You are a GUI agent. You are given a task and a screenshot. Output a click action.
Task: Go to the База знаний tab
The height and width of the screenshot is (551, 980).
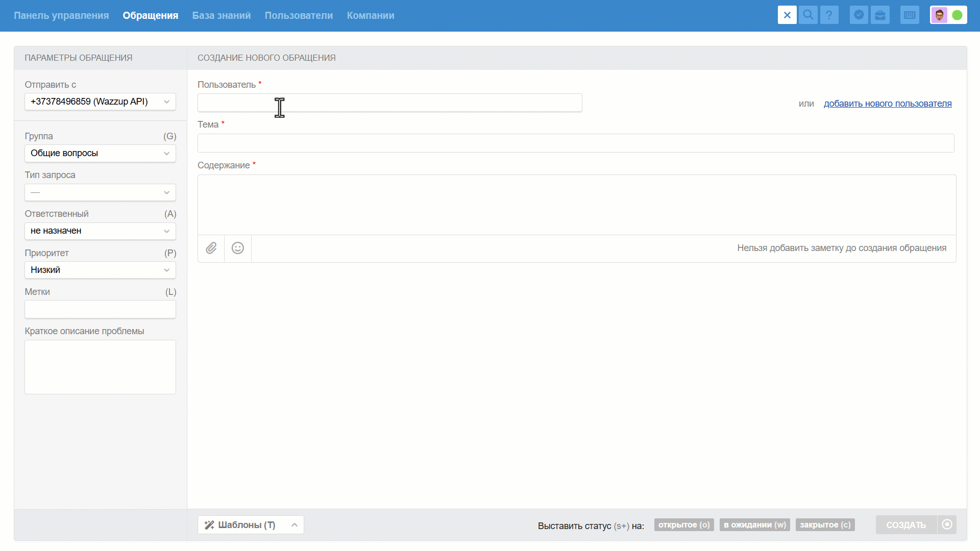click(222, 16)
